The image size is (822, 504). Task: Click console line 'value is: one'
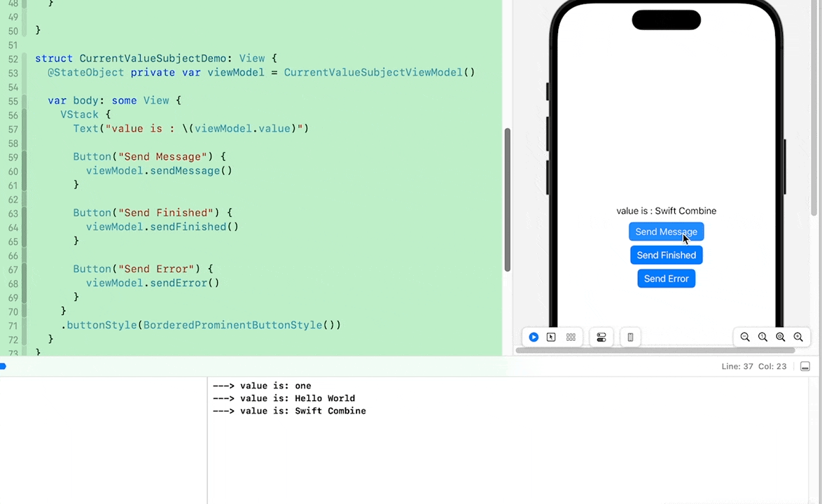coord(262,386)
